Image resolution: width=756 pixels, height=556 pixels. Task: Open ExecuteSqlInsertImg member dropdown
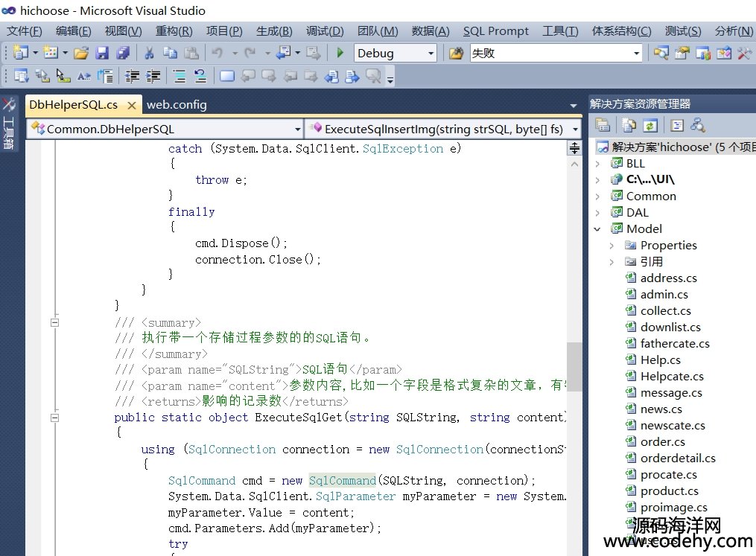575,129
